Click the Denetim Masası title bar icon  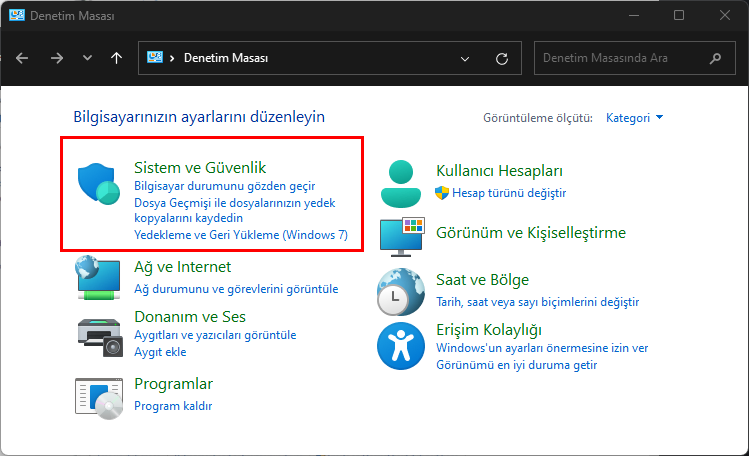(17, 15)
